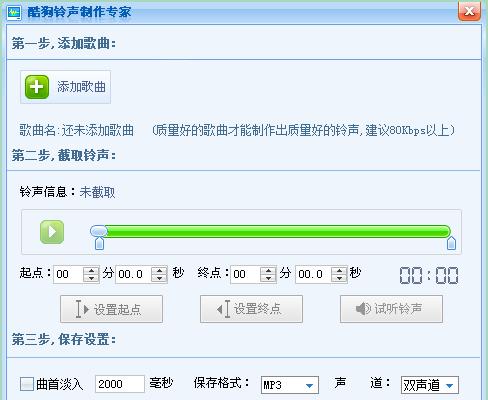Click the 铃声信息: 未截取 status text

[x=67, y=192]
